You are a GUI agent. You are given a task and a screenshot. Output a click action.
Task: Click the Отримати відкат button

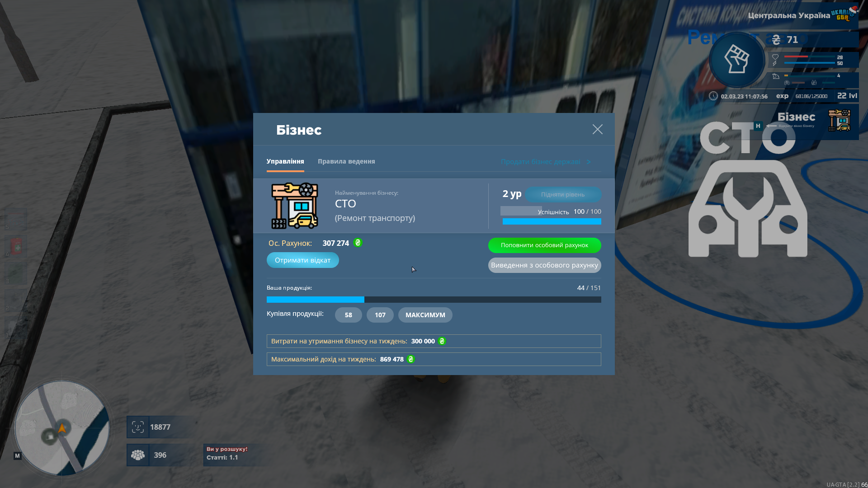click(302, 260)
